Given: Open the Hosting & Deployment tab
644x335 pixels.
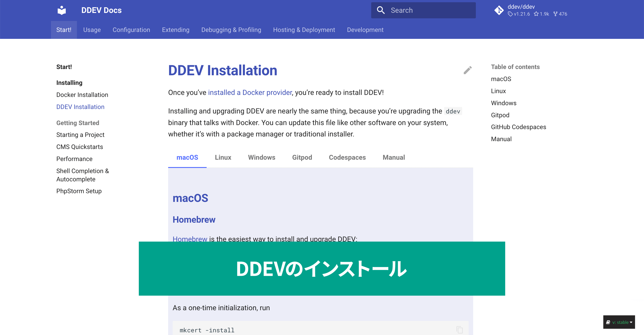Looking at the screenshot, I should [304, 30].
